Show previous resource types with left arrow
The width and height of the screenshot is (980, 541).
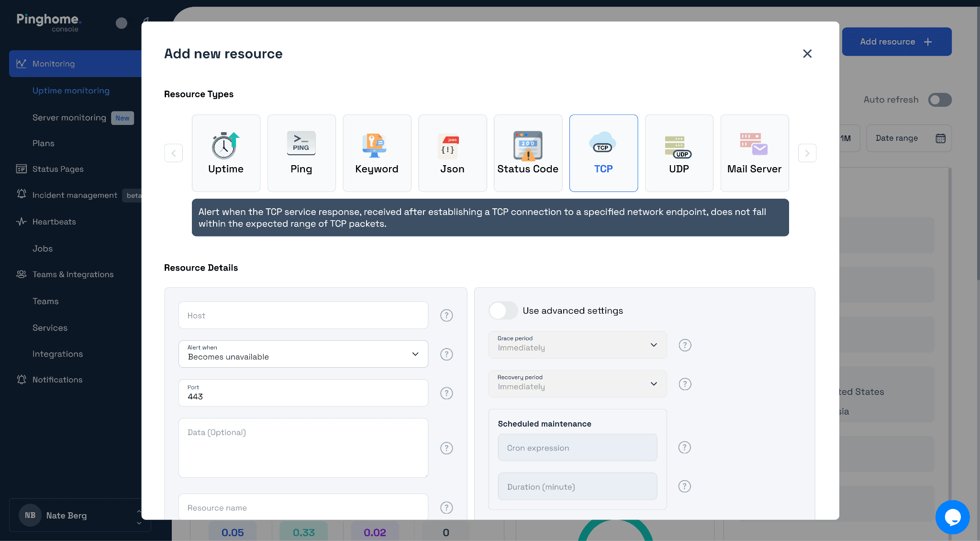point(174,153)
